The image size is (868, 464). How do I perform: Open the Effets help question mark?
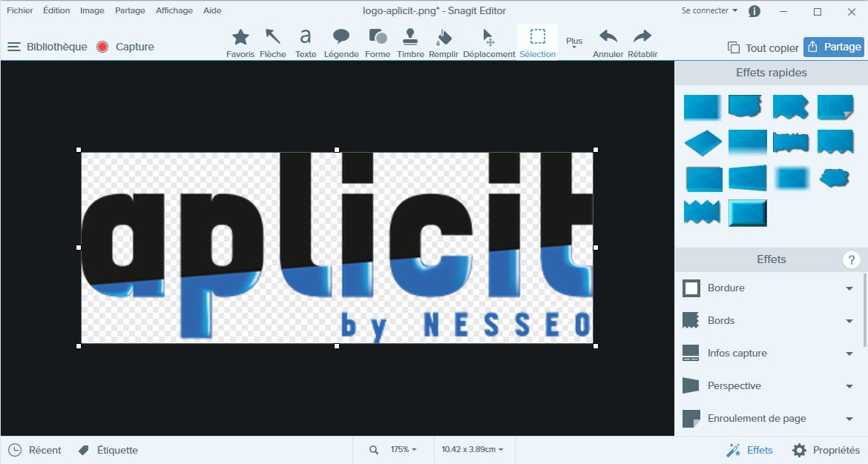point(852,259)
